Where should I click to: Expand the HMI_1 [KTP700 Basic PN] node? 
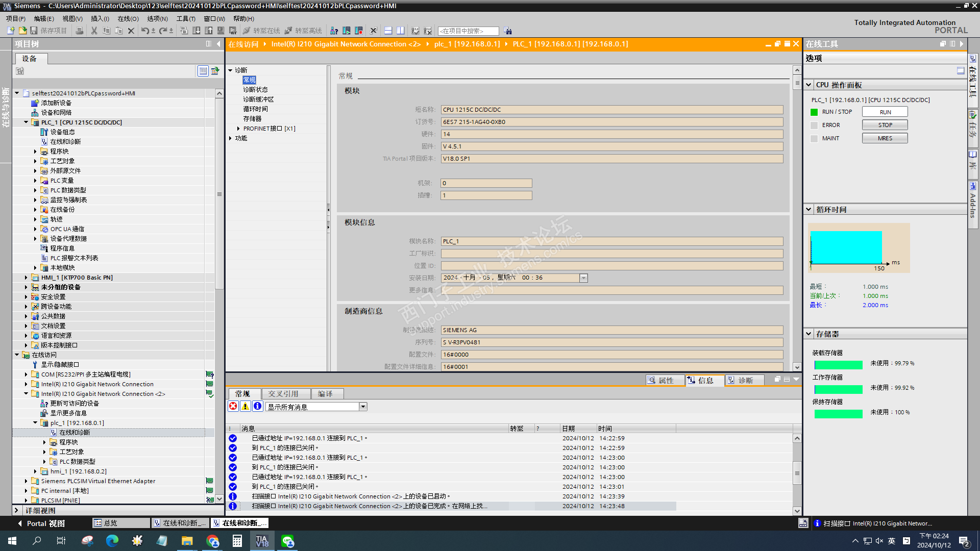coord(26,278)
